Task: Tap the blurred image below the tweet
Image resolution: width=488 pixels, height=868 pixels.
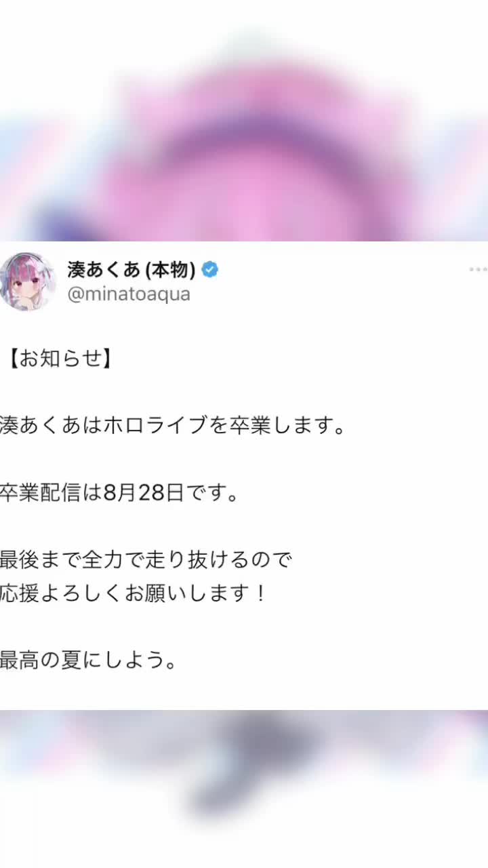Action: click(244, 789)
